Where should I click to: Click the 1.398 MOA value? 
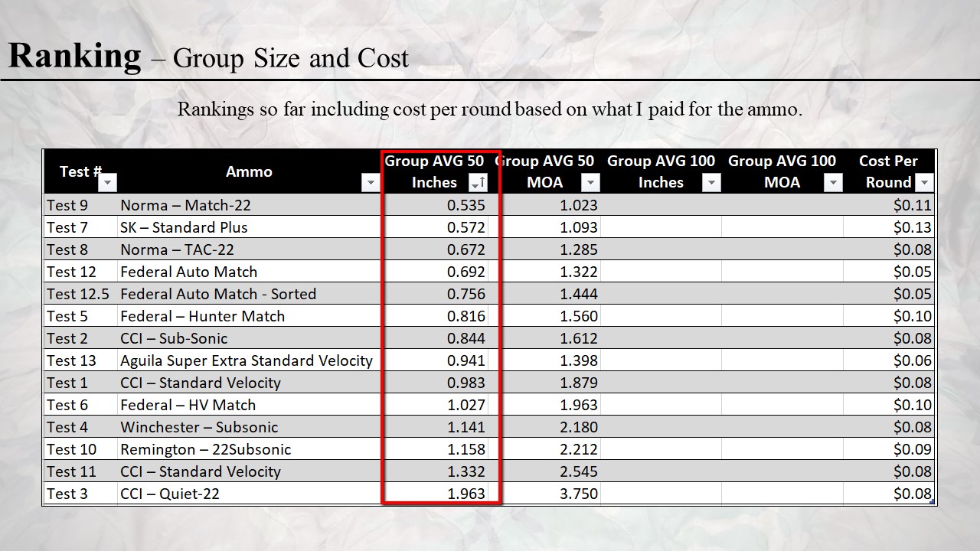click(579, 360)
